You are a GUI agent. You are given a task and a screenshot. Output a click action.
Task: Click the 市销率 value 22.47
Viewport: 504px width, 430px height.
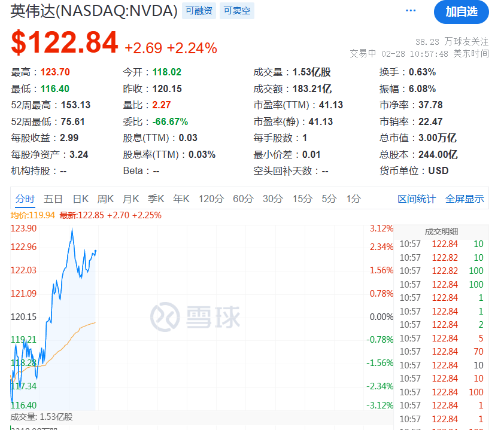430,122
